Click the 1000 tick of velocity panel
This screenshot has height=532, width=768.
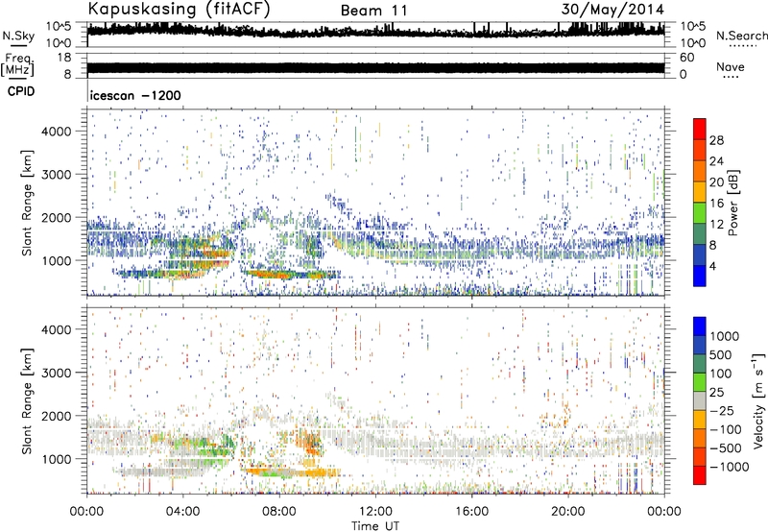click(57, 458)
